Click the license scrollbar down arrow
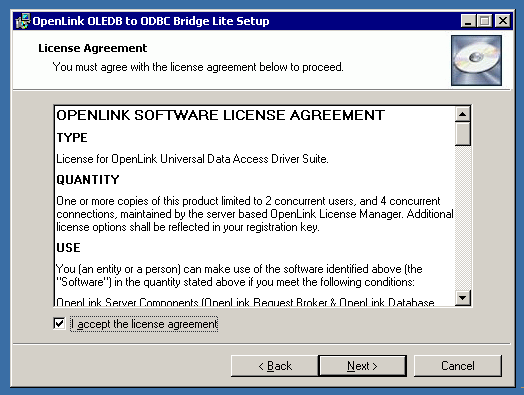Viewport: 524px width, 395px height. (463, 297)
